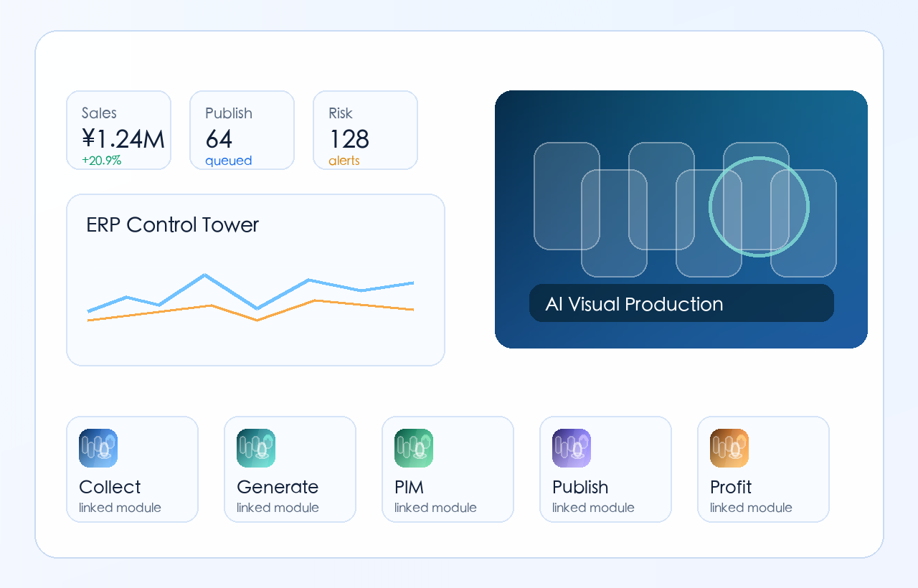Click the +20.9% growth figure
This screenshot has height=588, width=918.
point(101,161)
